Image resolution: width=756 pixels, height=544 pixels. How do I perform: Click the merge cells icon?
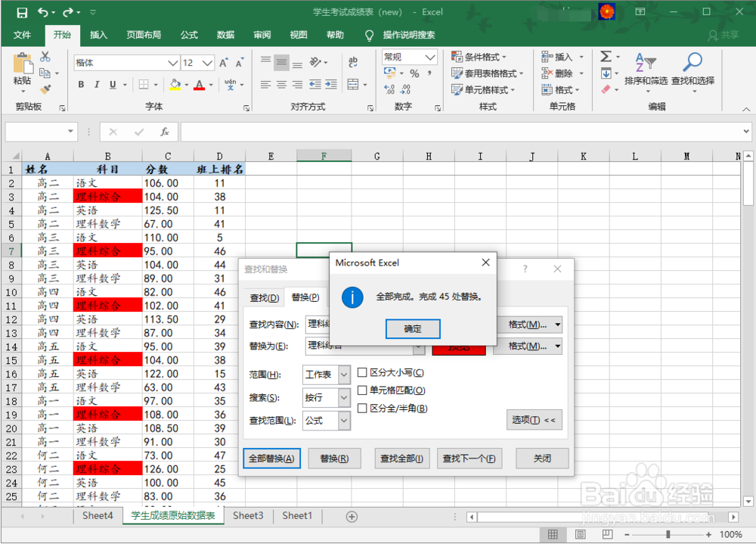coord(353,85)
